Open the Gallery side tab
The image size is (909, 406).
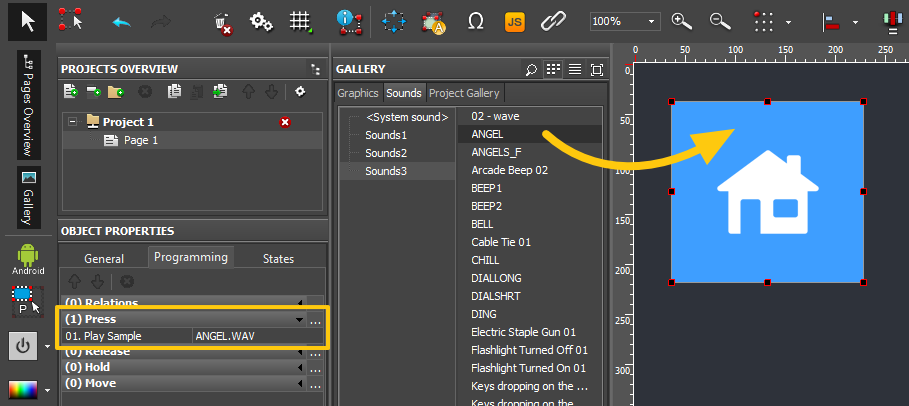(28, 198)
